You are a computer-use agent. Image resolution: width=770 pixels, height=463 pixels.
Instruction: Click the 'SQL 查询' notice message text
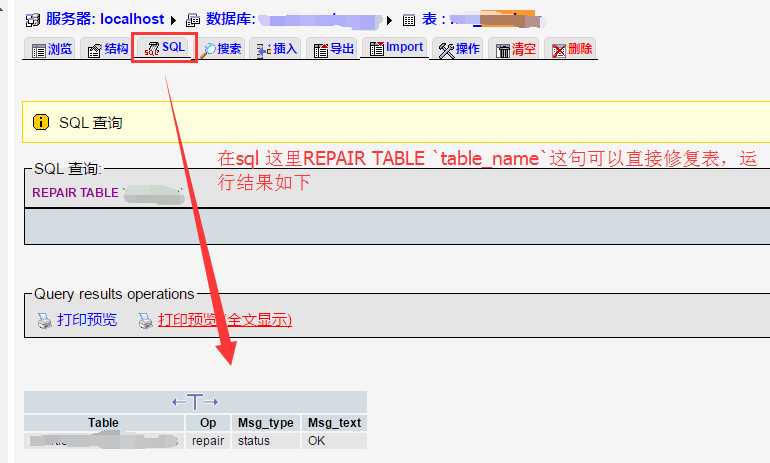click(91, 122)
